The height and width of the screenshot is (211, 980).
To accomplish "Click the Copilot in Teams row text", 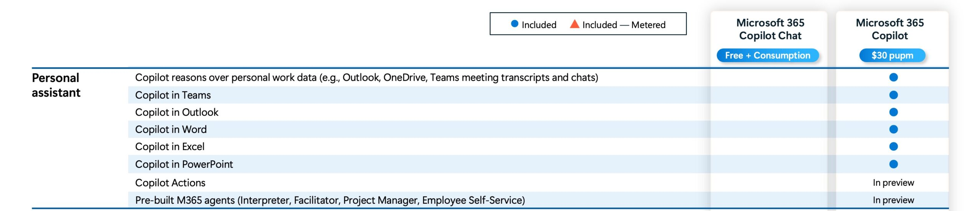I will pyautogui.click(x=173, y=95).
